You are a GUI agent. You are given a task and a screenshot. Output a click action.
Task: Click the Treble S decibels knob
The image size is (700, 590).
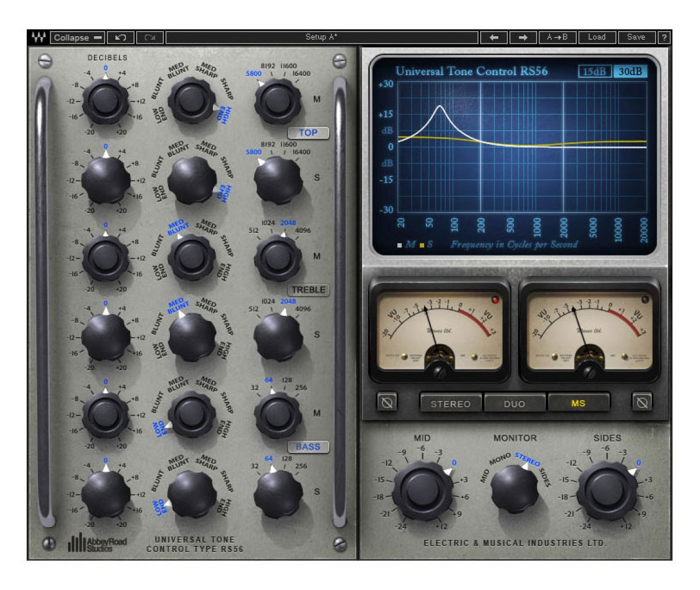click(x=106, y=336)
